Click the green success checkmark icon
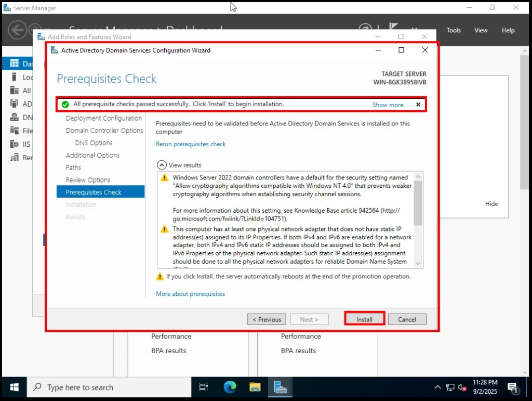The width and height of the screenshot is (532, 401). click(x=65, y=105)
